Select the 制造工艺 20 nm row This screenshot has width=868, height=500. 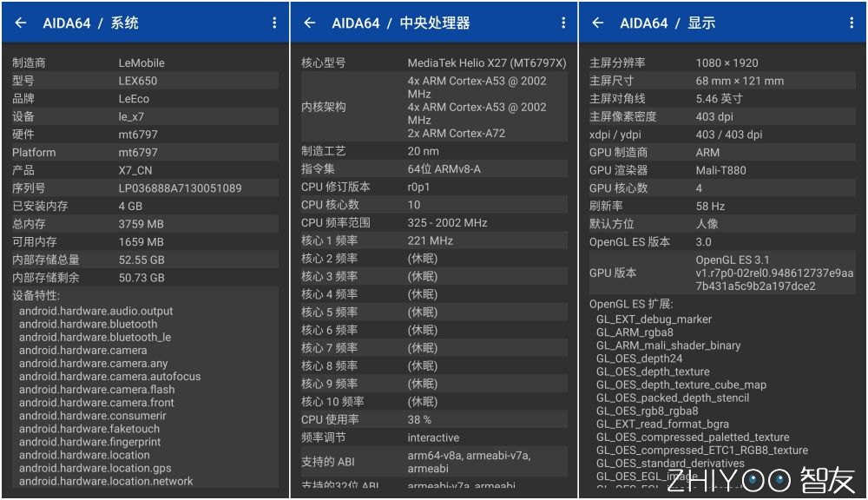(x=434, y=151)
